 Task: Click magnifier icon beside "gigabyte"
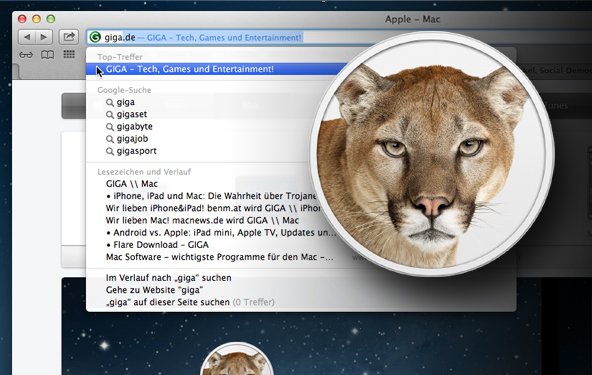[110, 127]
